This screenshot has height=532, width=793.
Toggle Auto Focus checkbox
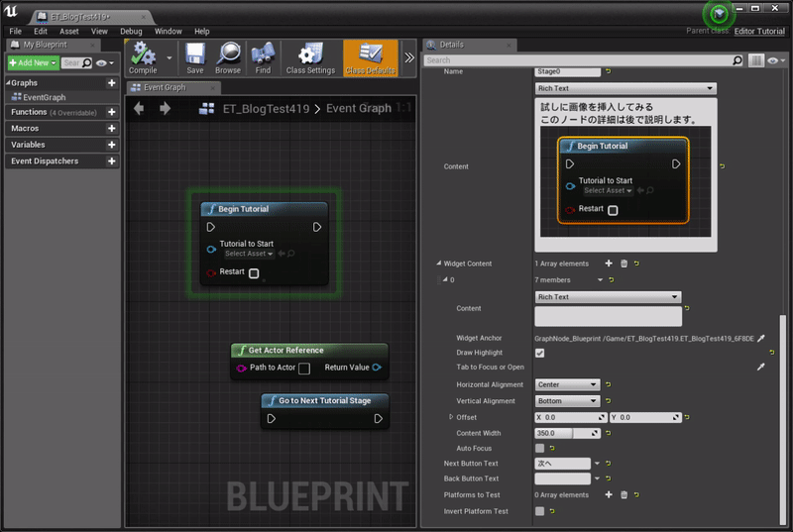(539, 448)
